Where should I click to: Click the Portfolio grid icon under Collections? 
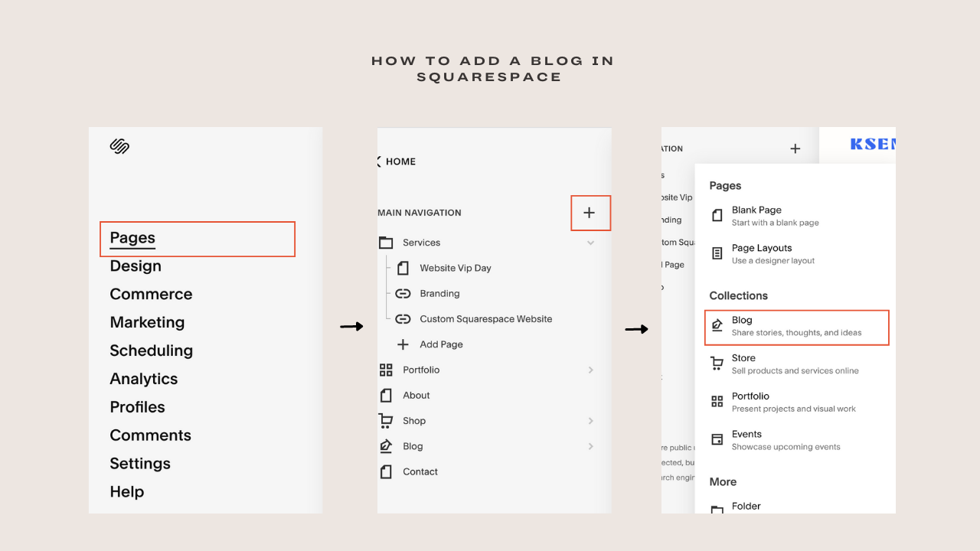(717, 401)
